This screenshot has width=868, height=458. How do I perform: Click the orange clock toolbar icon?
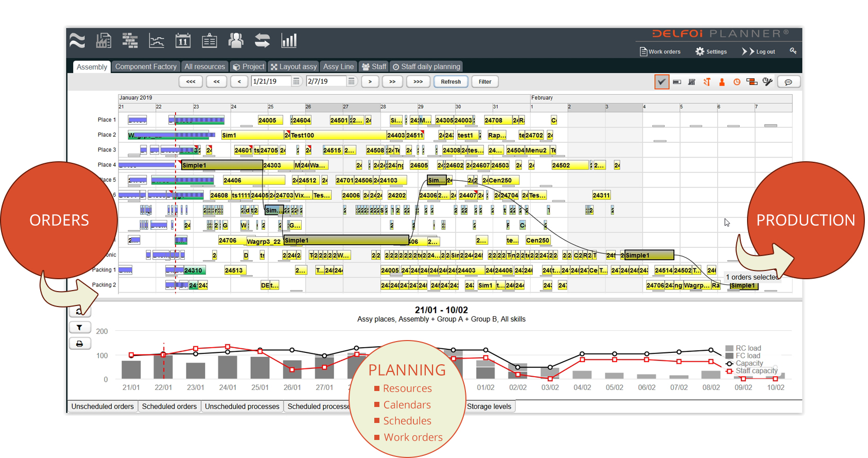737,82
